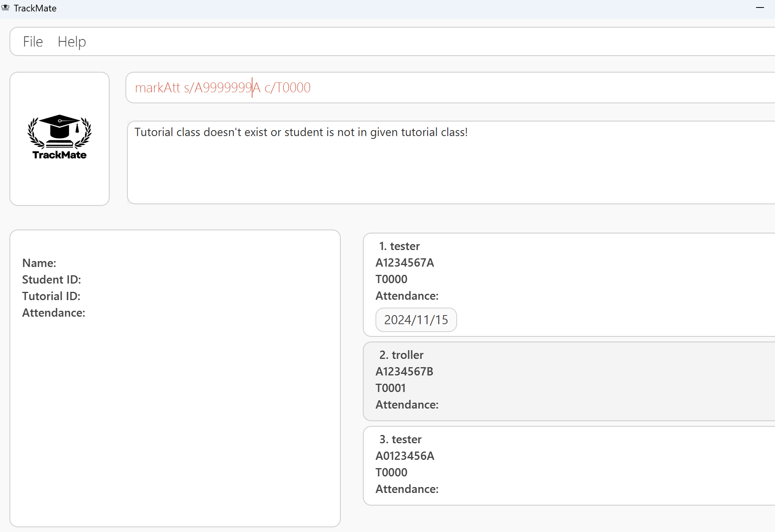Click the TrackMate title bar icon
Screen dimensions: 775x532
(6, 8)
